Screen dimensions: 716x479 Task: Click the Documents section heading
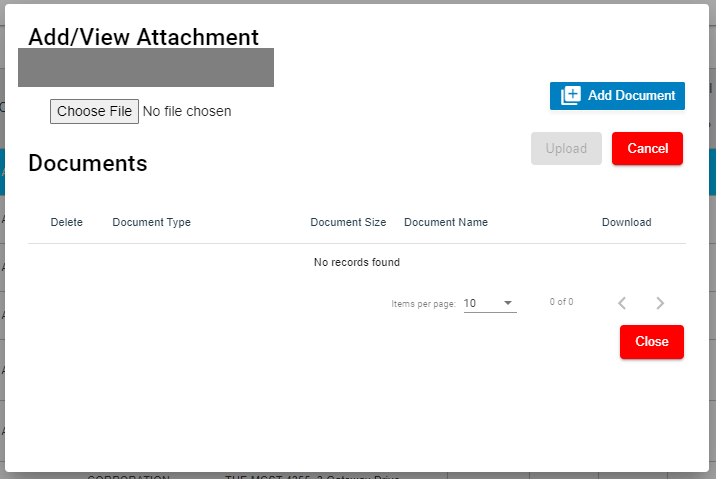pyautogui.click(x=88, y=163)
